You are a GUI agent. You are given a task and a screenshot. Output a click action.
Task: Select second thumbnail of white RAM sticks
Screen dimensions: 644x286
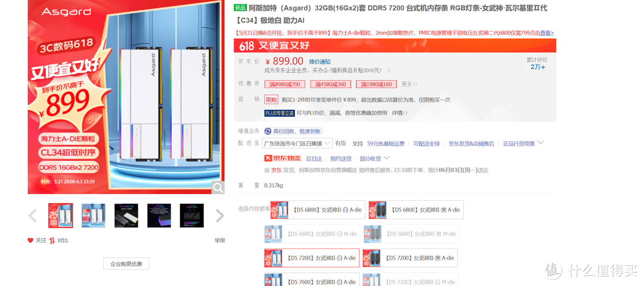(x=93, y=216)
